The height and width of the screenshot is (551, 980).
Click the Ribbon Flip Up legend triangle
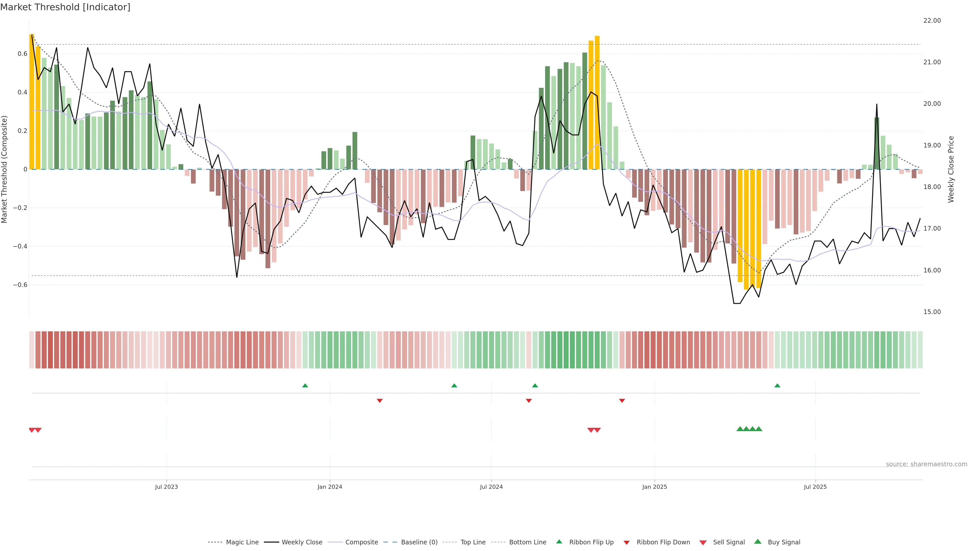pyautogui.click(x=559, y=542)
